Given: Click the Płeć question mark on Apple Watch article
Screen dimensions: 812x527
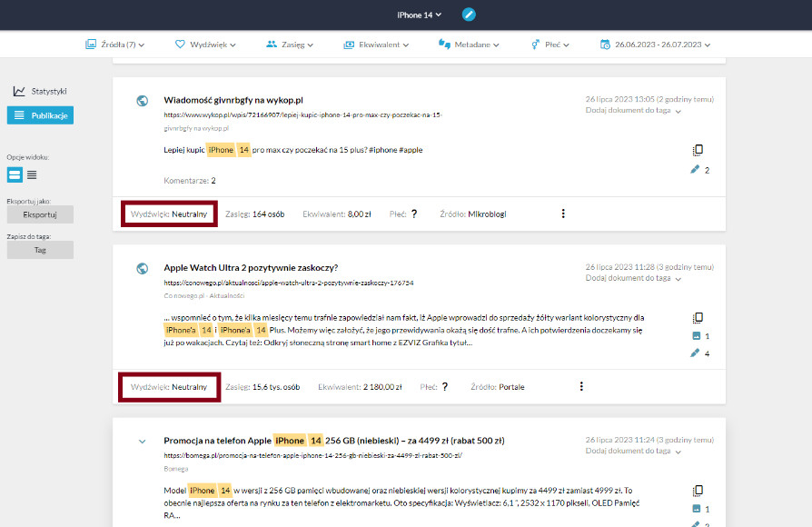Looking at the screenshot, I should pos(445,386).
